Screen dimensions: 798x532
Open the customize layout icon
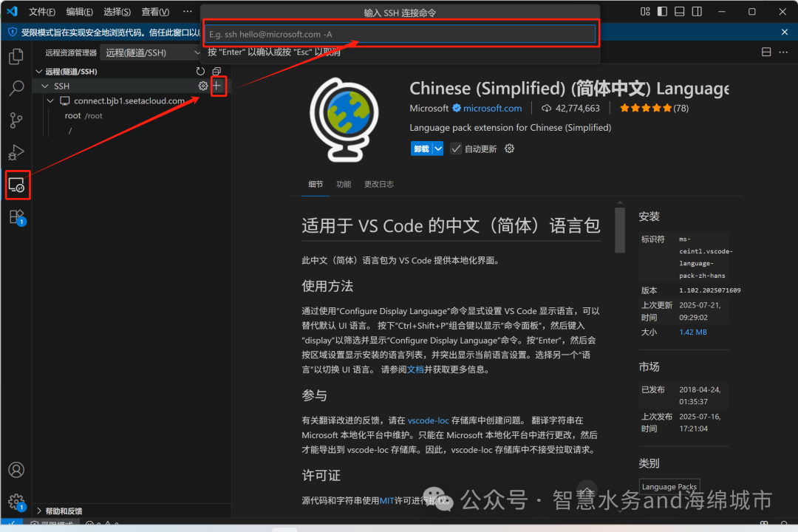pyautogui.click(x=645, y=11)
